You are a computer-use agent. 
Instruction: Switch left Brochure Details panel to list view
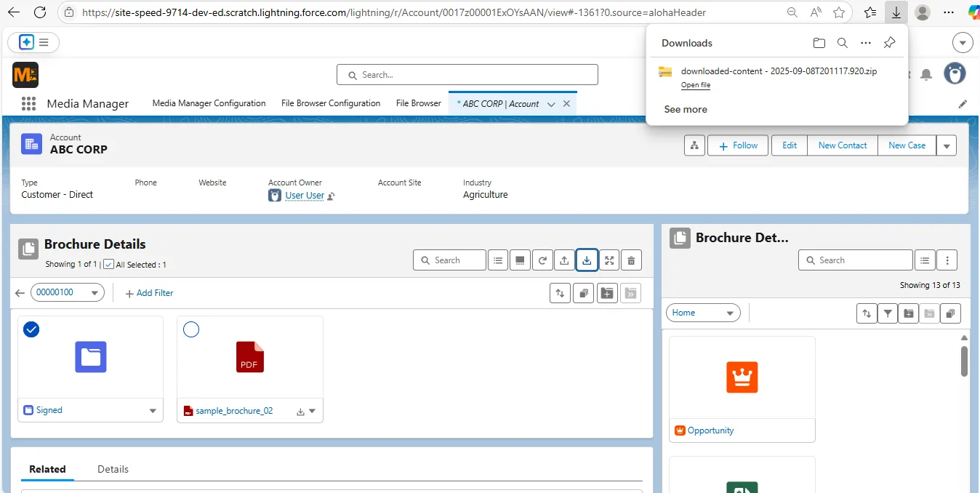click(498, 260)
